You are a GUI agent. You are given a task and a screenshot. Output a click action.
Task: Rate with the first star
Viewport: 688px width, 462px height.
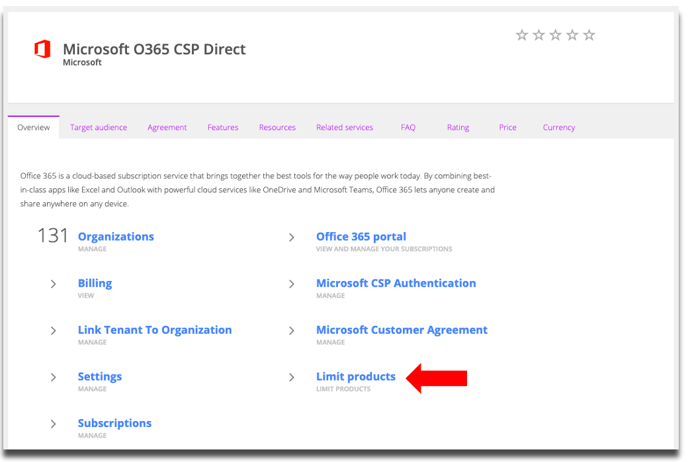point(521,35)
